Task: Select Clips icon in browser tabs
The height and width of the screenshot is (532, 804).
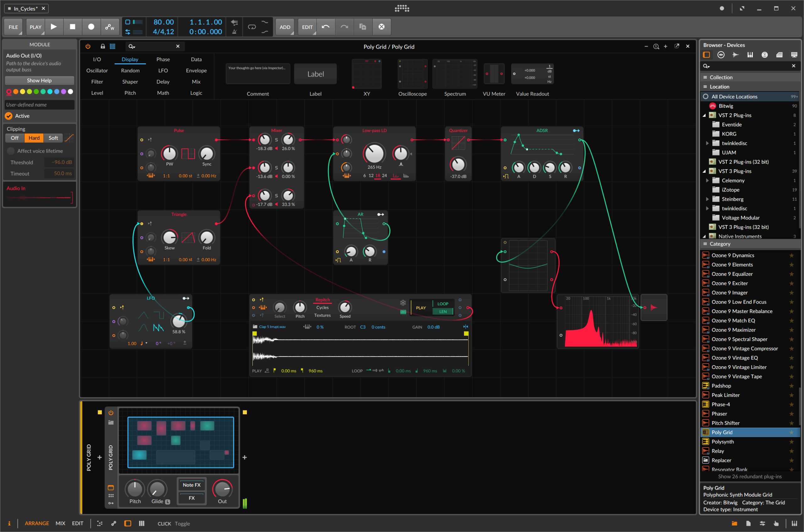Action: coord(779,55)
